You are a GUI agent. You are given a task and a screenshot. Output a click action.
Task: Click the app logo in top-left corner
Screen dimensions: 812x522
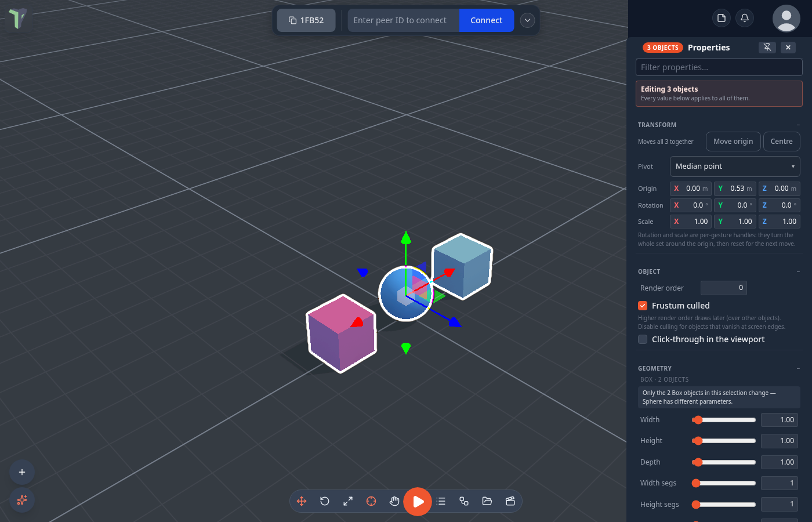click(18, 19)
